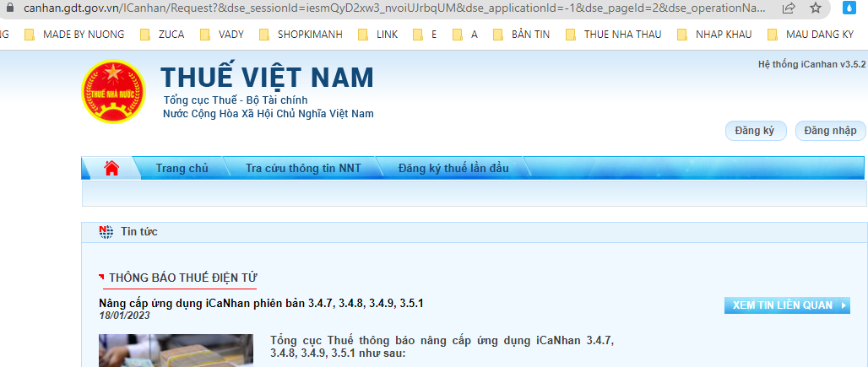Viewport: 868px width, 367px height.
Task: Go to Tra cứu thông tin NNT tab
Action: tap(302, 169)
